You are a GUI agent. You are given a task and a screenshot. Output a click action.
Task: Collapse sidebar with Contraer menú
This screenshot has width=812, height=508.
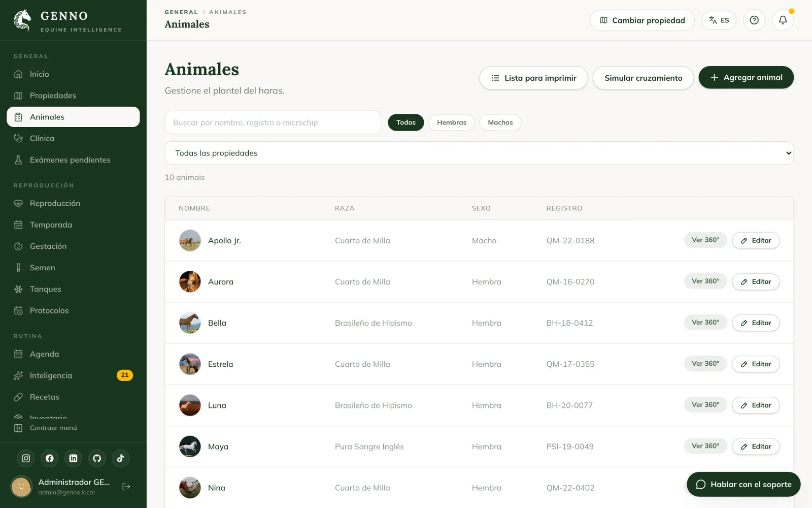(x=73, y=428)
